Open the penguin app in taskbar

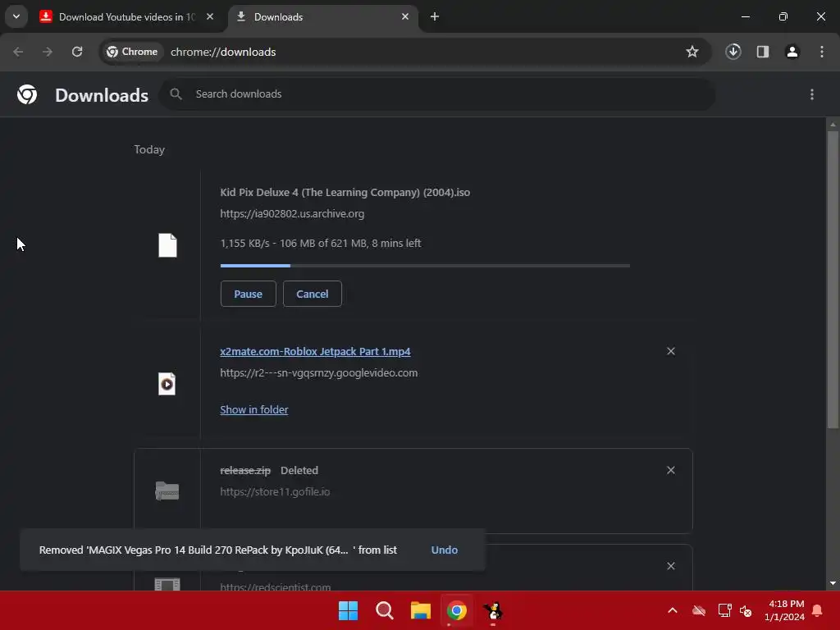[x=493, y=610]
